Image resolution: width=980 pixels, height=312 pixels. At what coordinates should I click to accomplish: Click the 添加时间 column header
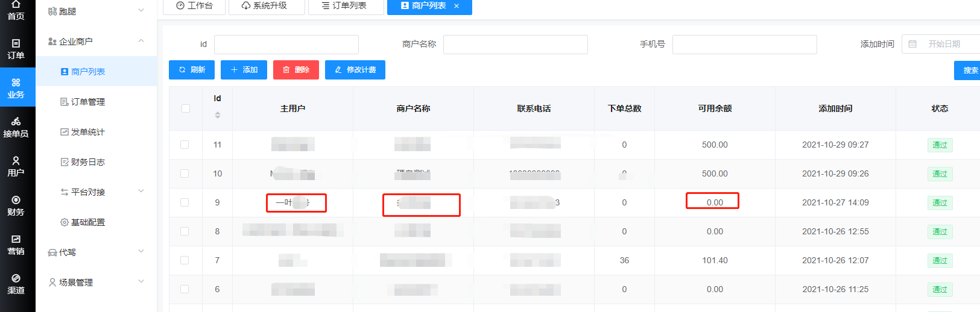point(835,108)
